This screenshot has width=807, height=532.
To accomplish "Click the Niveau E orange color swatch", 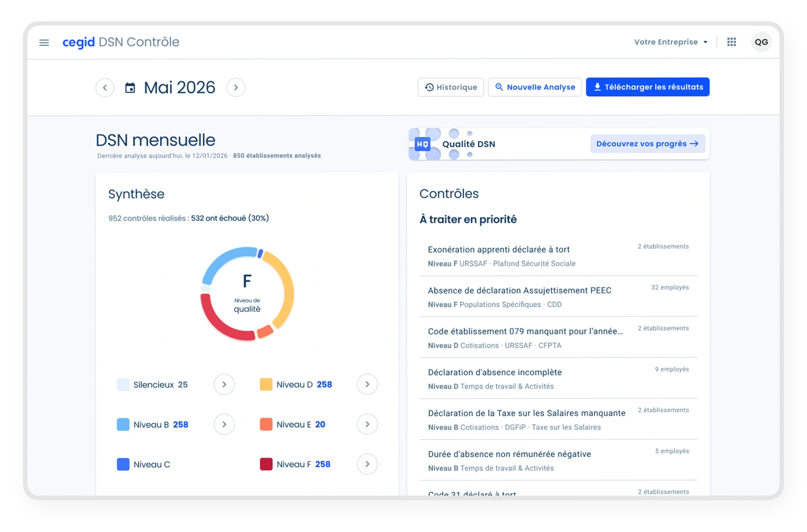I will click(x=266, y=424).
